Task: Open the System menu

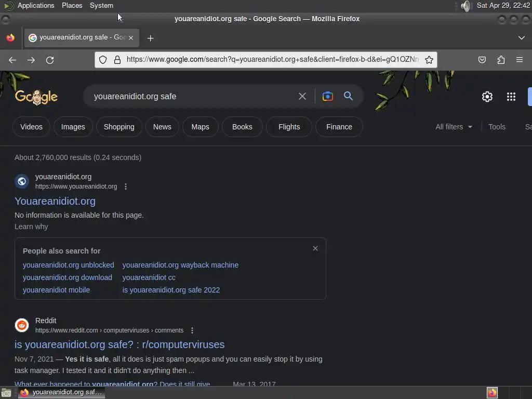Action: [101, 5]
